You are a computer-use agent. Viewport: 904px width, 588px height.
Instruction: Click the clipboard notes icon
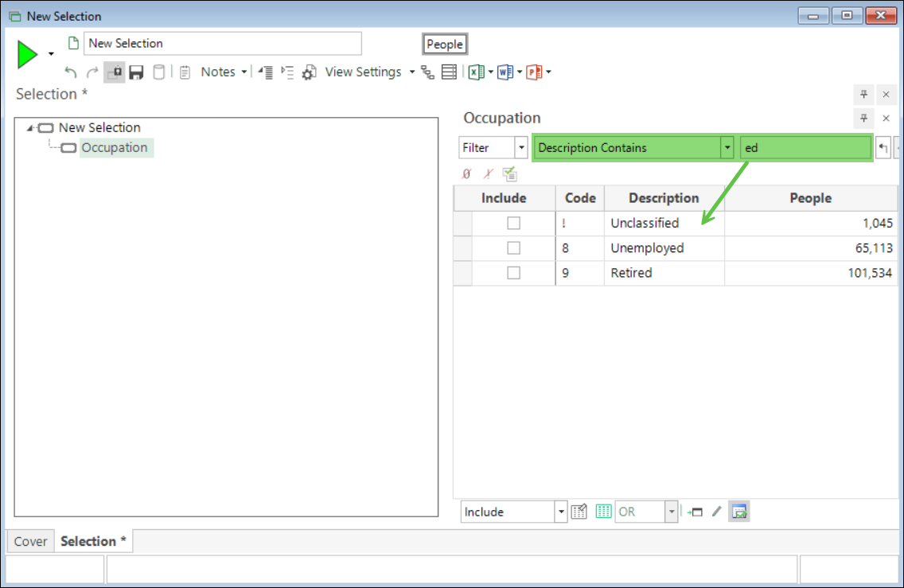(x=185, y=72)
